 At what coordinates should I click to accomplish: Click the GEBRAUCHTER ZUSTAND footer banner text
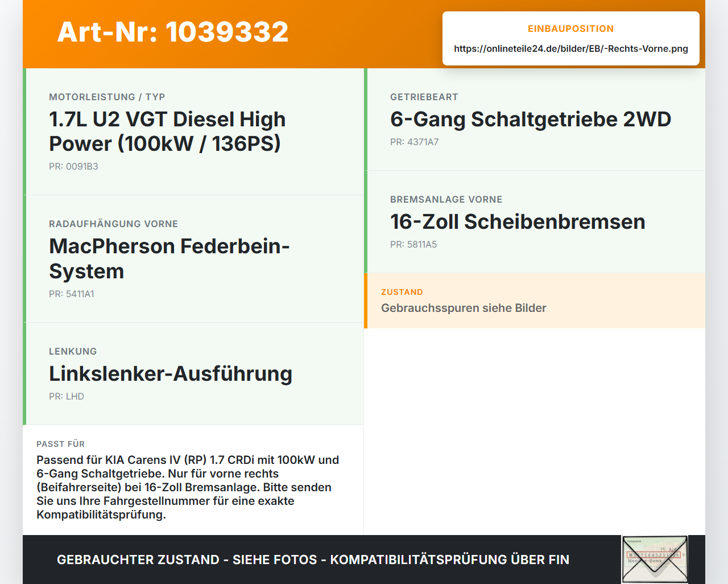coord(313,560)
